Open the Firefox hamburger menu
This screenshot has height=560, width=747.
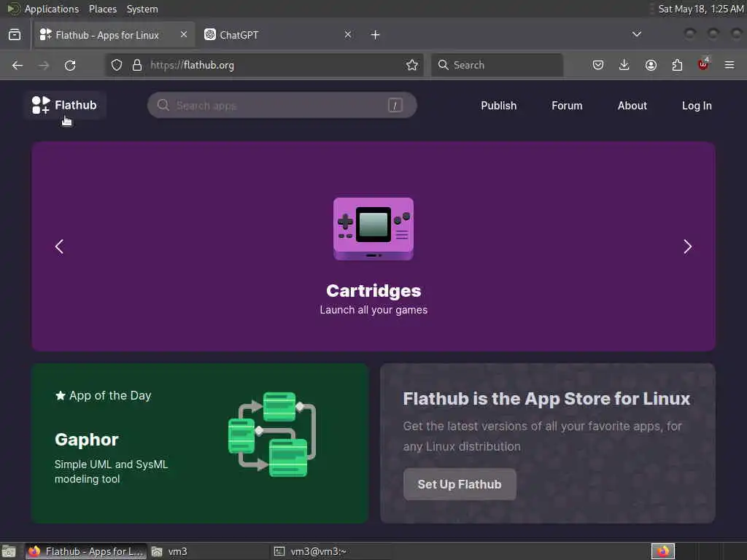pyautogui.click(x=729, y=65)
